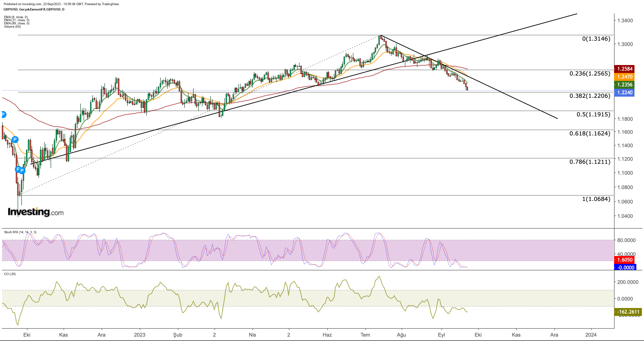Screen dimensions: 644x341
Task: Click the Volume (50) indicator label
Action: (x=12, y=27)
